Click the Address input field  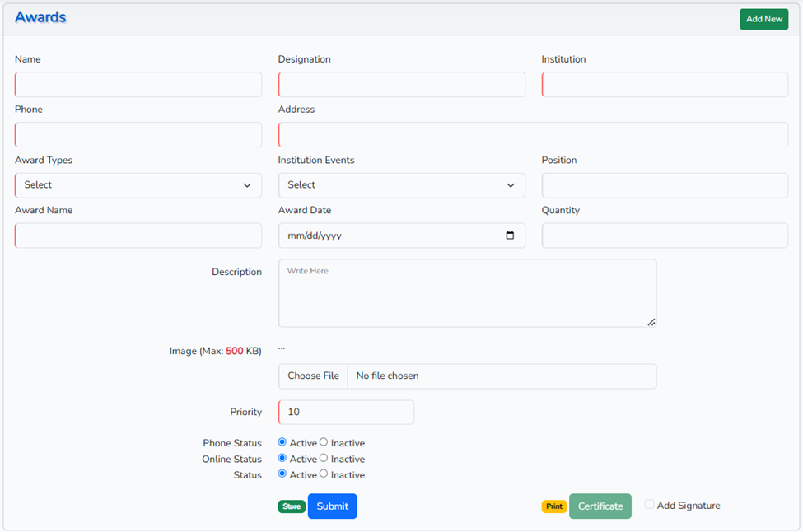click(533, 135)
